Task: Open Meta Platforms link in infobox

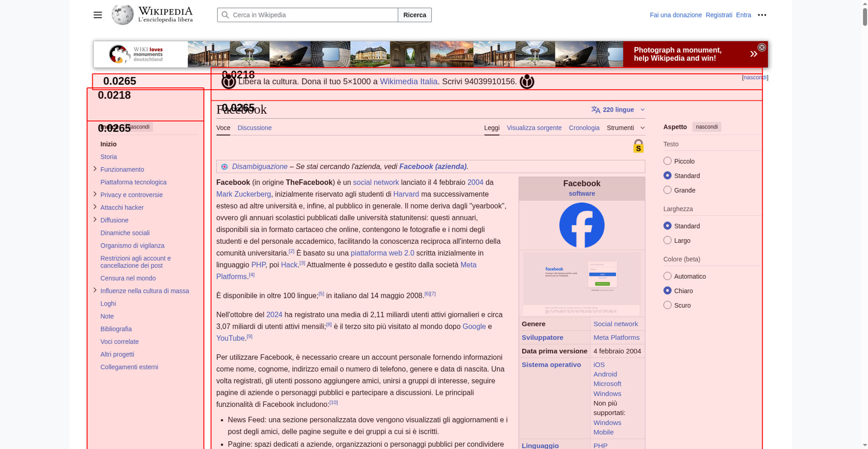Action: tap(616, 337)
